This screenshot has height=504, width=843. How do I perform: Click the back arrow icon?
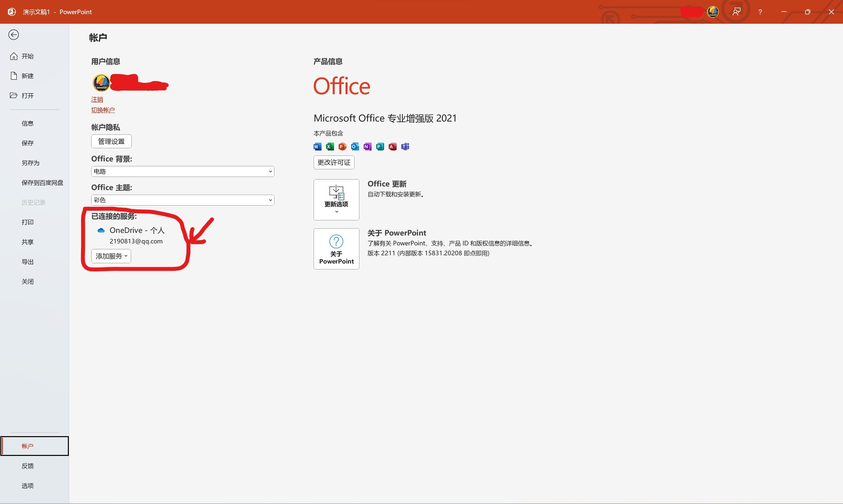coord(14,35)
